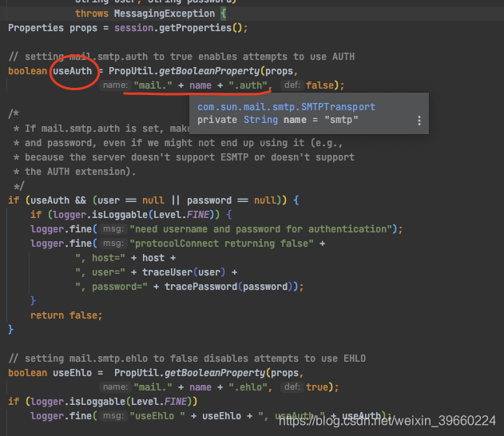Click password in the null check condition
Screen dimensions: 504x436
tap(209, 200)
